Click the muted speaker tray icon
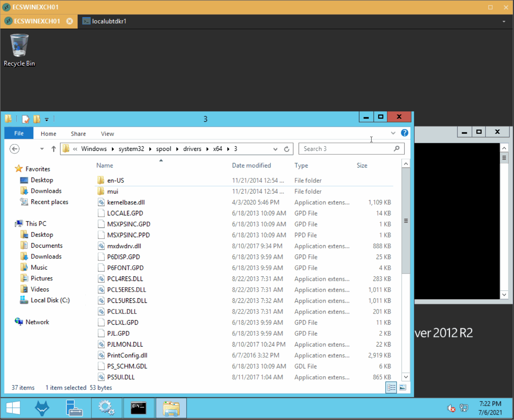 pos(451,408)
